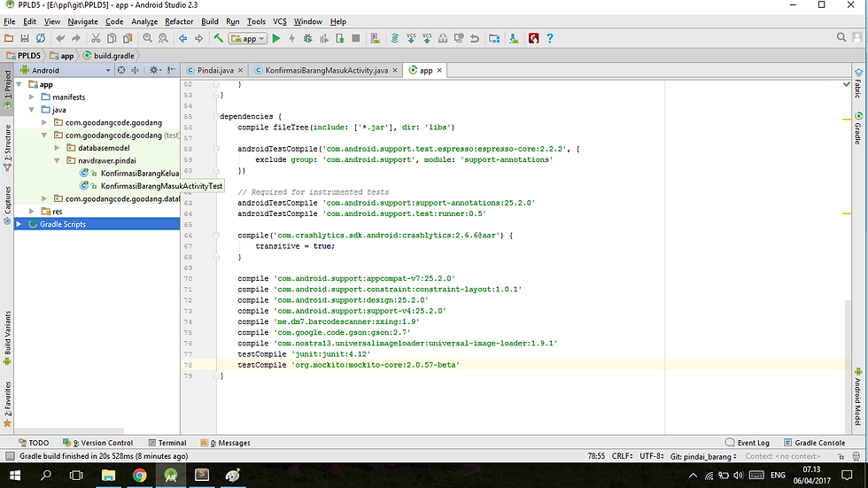
Task: Open the app run configuration dropdown
Action: 247,38
